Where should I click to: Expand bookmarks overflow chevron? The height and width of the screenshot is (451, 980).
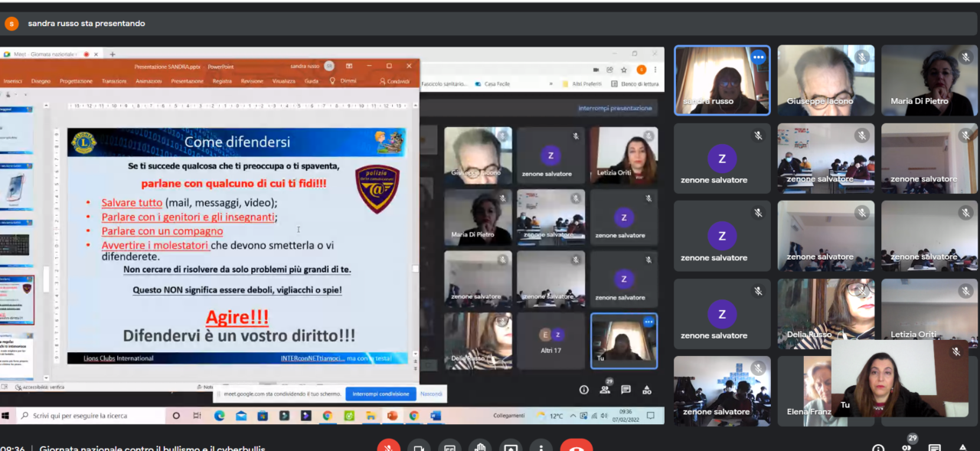pyautogui.click(x=552, y=83)
